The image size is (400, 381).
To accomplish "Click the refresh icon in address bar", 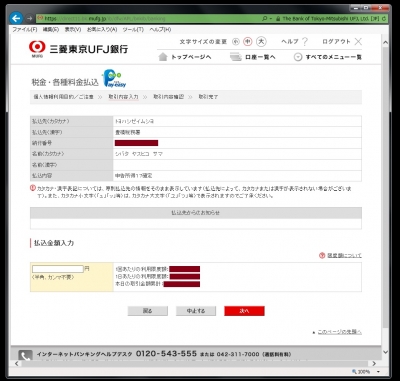I will tap(385, 19).
